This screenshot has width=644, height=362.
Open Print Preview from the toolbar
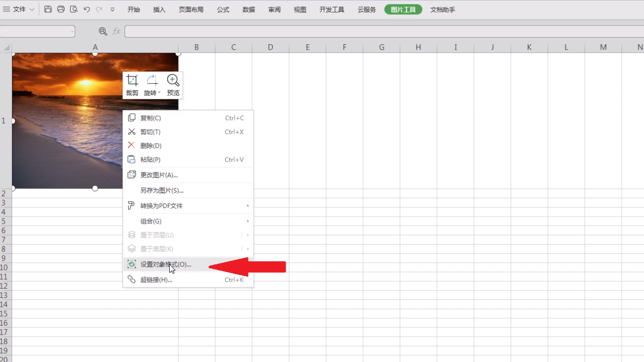coord(74,9)
